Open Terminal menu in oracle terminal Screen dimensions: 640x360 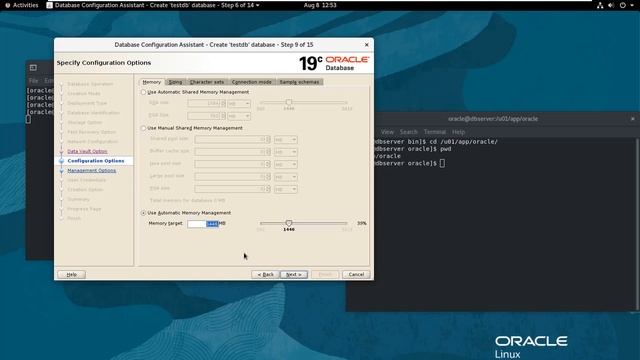pos(435,132)
